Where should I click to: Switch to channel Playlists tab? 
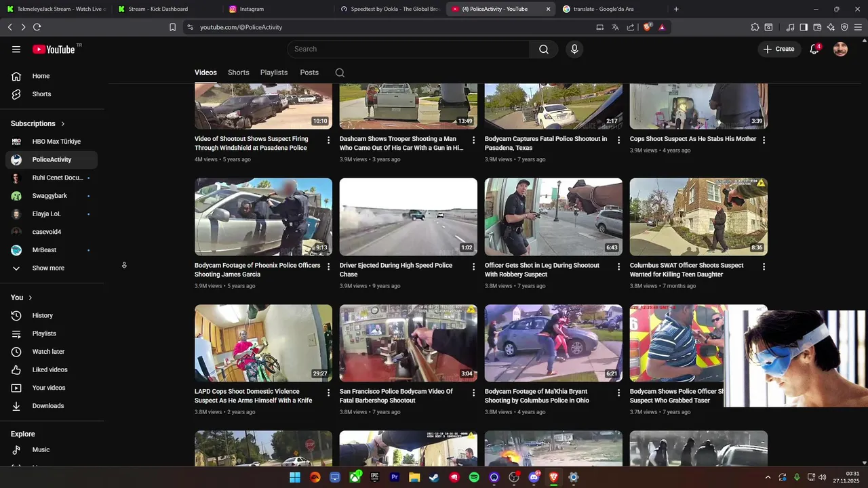click(274, 73)
